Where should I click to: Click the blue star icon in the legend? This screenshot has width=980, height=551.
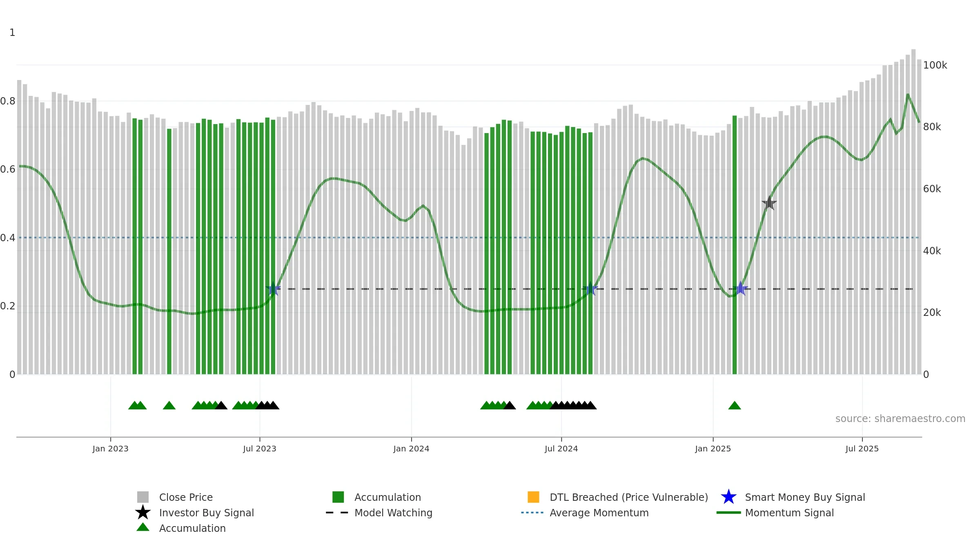[729, 497]
